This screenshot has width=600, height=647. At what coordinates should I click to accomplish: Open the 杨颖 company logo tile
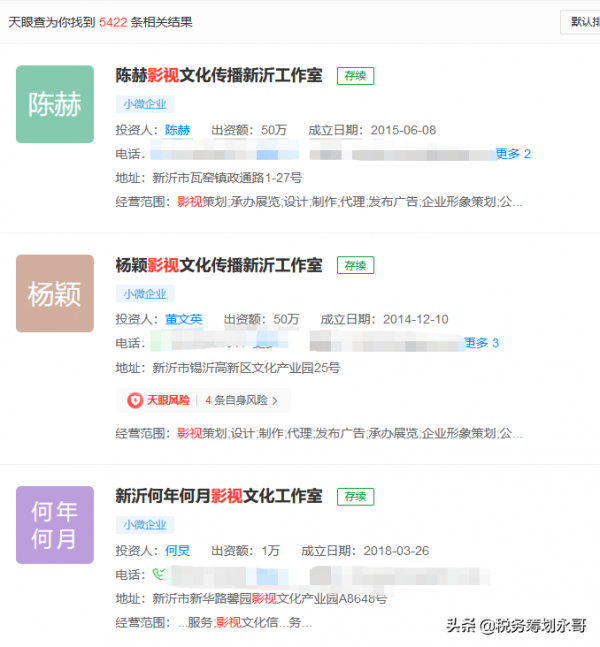(x=55, y=293)
